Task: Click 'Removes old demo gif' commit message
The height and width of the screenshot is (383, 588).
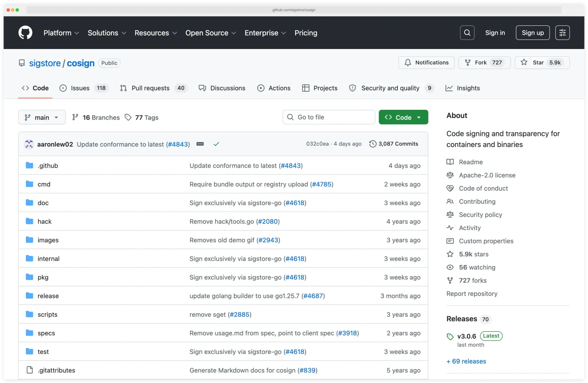Action: point(222,240)
